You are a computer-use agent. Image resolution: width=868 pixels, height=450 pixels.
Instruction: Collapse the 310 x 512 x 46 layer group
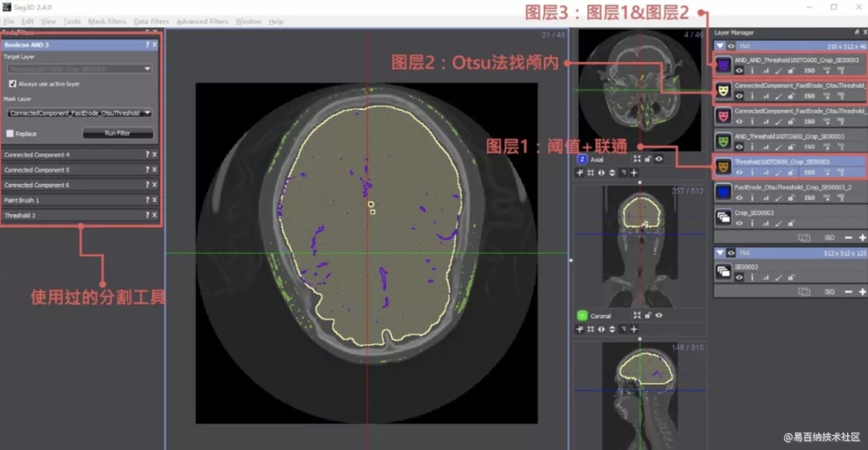tap(720, 46)
